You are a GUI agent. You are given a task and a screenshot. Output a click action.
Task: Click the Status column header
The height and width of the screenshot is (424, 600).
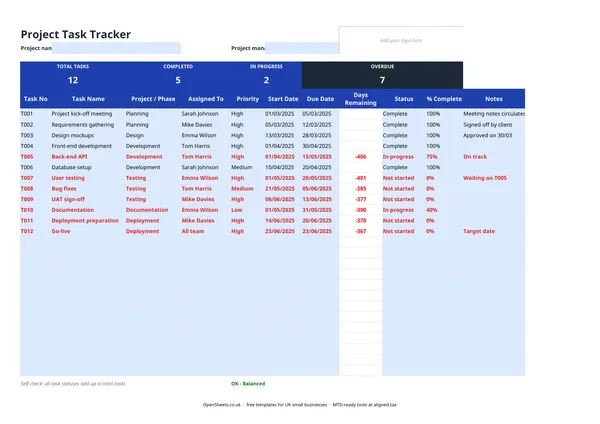404,99
